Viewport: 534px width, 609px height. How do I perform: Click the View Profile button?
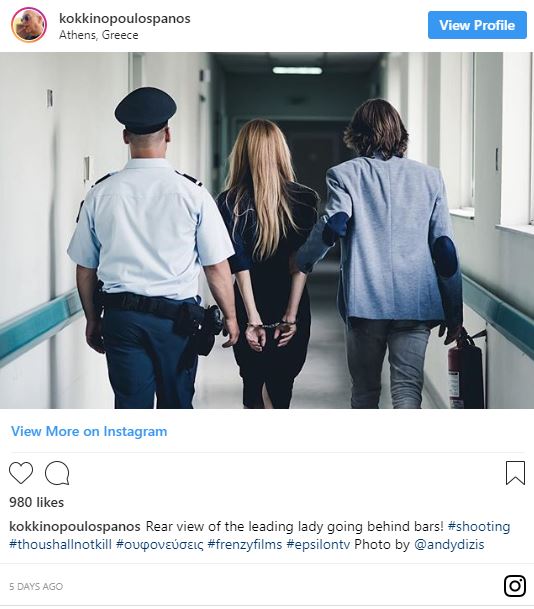pyautogui.click(x=477, y=25)
